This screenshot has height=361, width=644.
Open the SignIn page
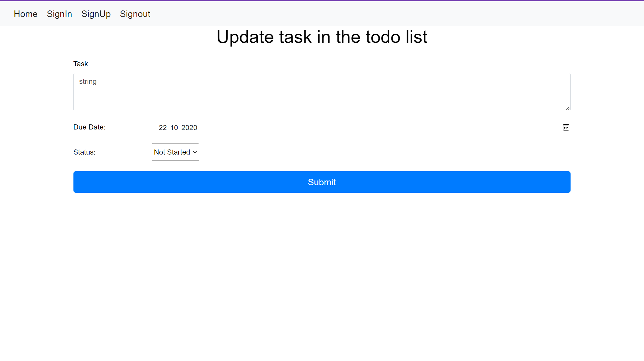point(59,14)
